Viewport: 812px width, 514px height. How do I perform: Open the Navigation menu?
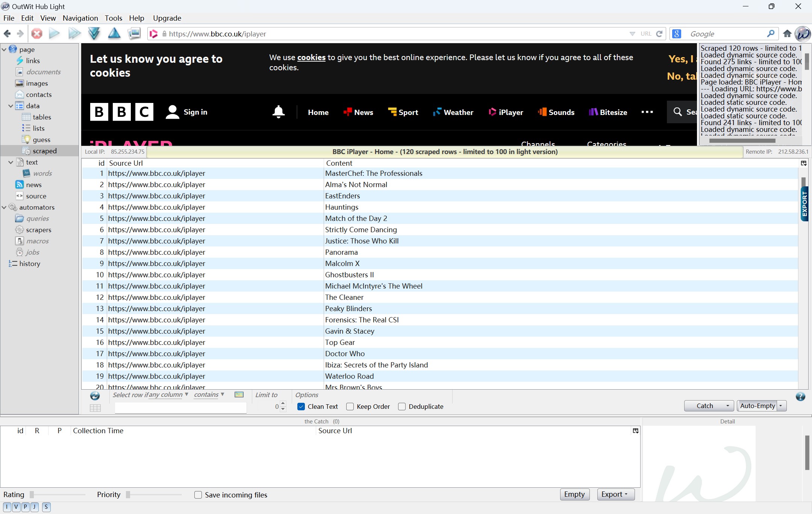80,18
